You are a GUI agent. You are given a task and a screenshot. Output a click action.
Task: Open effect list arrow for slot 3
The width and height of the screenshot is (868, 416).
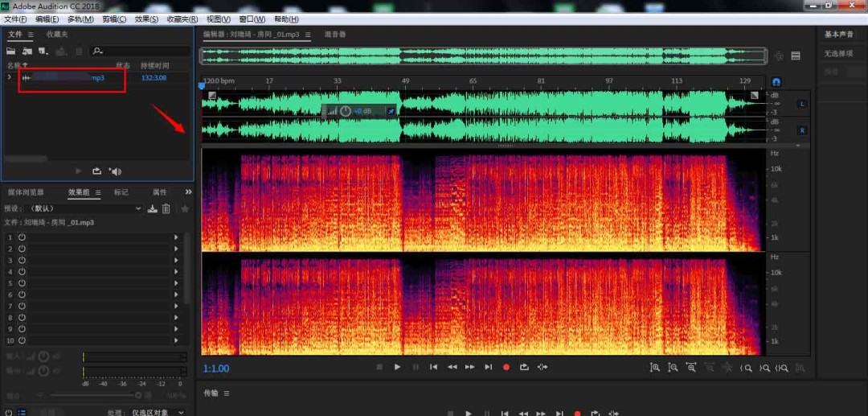tap(176, 261)
